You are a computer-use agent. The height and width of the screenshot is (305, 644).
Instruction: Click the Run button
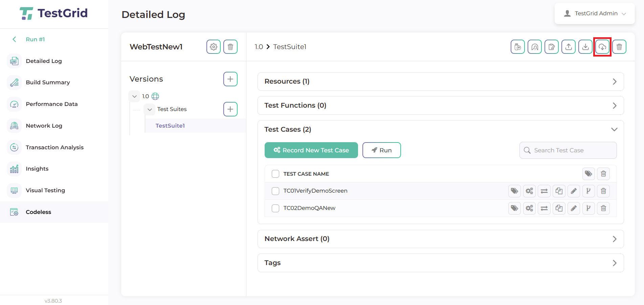point(382,150)
